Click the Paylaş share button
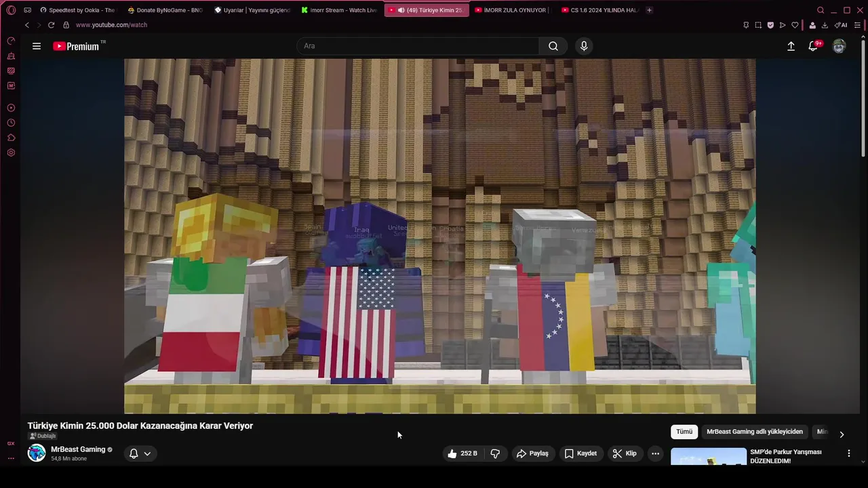Viewport: 868px width, 488px height. click(x=532, y=453)
